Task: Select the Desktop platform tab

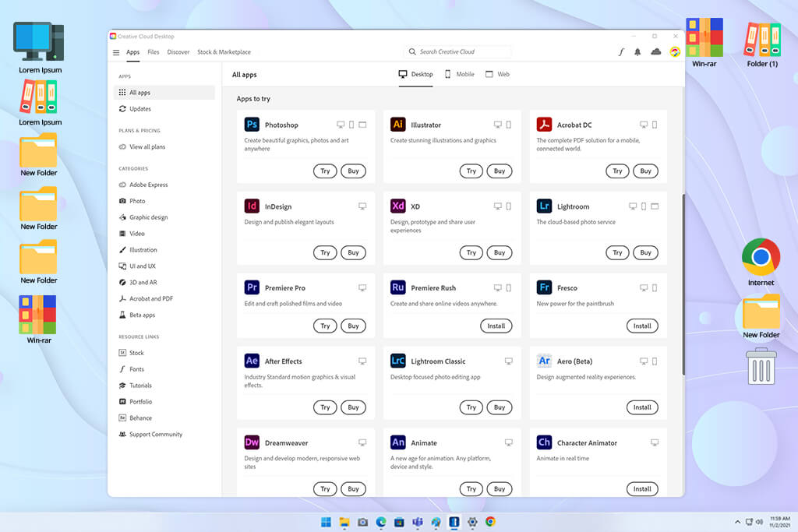Action: coord(416,74)
